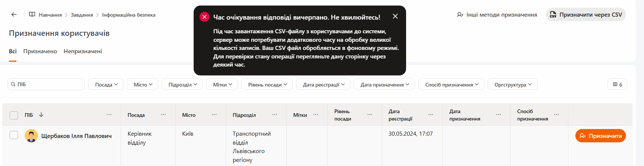Screen dimensions: 644x166
Task: Sort the ПІБ column with arrow icon
Action: [x=41, y=115]
